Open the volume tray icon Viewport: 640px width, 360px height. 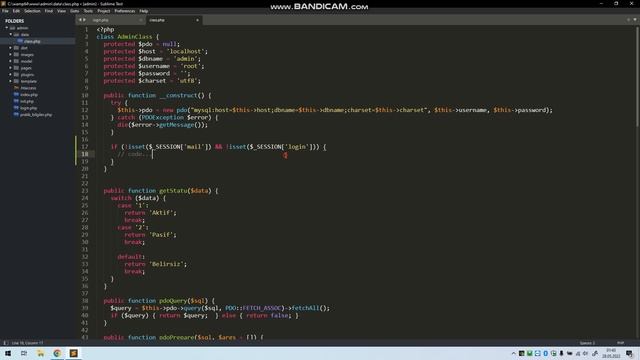(x=586, y=353)
